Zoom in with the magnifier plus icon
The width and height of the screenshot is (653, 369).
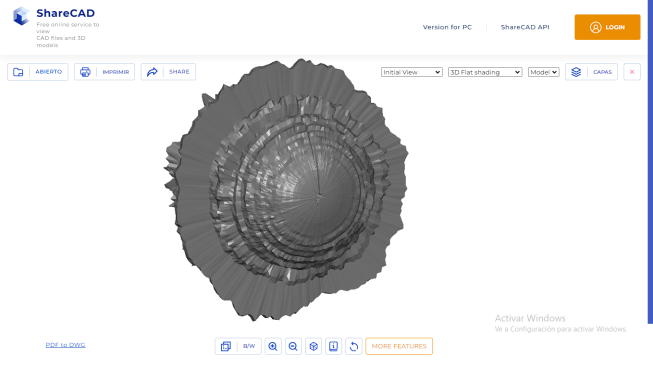coord(273,346)
